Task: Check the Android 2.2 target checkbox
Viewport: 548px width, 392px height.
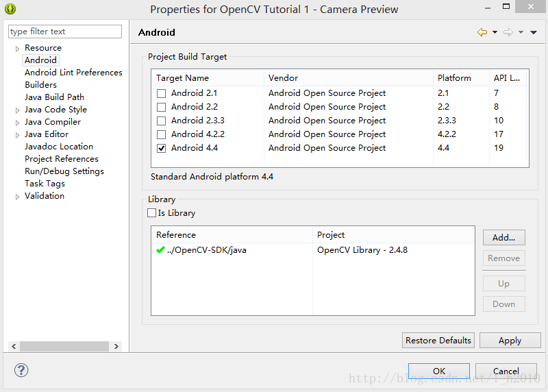Action: click(161, 107)
